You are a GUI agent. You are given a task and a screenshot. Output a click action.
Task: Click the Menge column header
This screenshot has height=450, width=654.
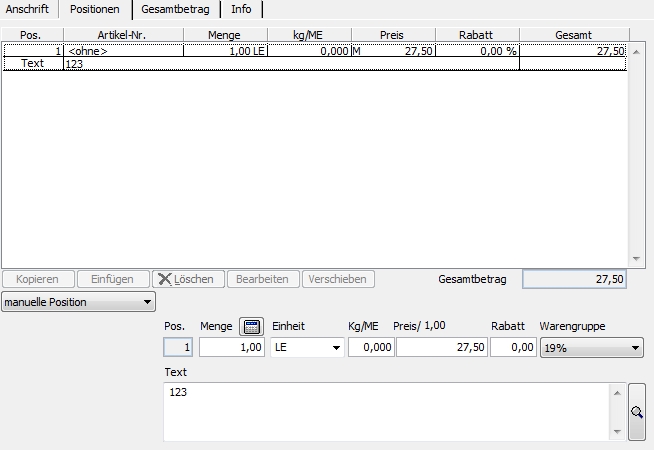coord(225,35)
